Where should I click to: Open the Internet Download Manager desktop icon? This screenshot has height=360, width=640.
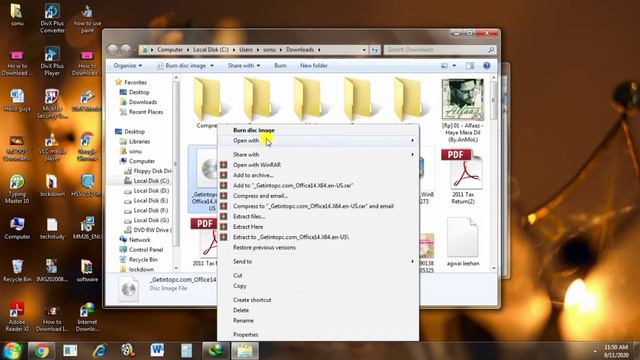pos(87,317)
